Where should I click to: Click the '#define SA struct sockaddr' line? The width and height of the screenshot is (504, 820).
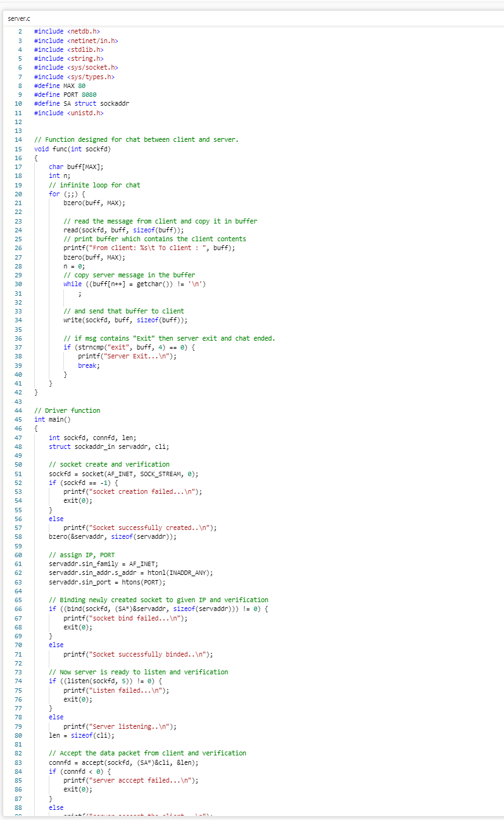pos(82,103)
